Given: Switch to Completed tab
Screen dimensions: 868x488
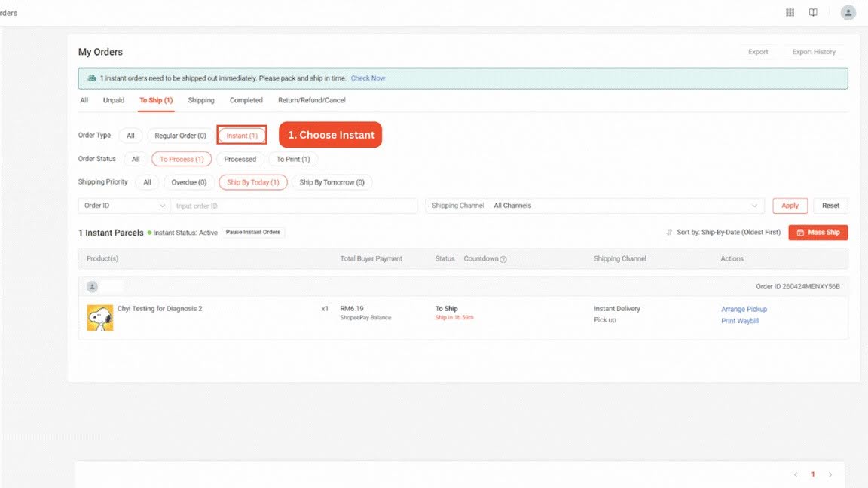Looking at the screenshot, I should click(x=246, y=100).
